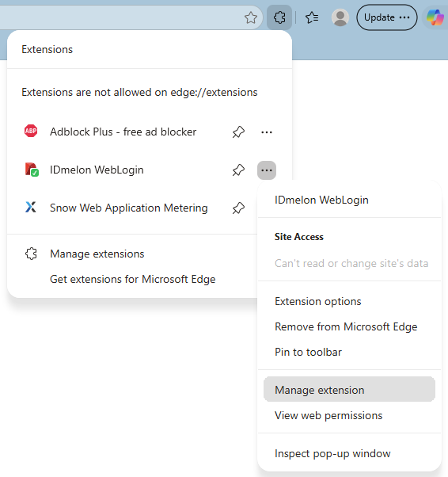Click the Extensions puzzle icon in toolbar

(x=279, y=17)
